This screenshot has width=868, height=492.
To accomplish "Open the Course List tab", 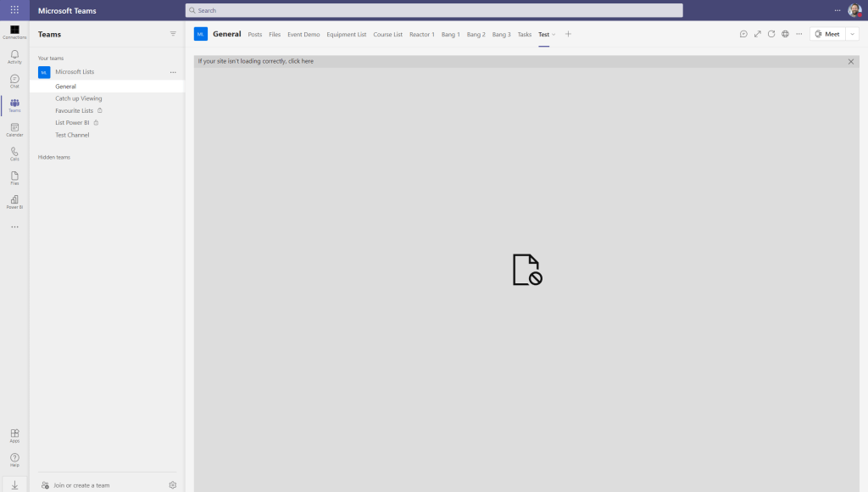I will 387,34.
